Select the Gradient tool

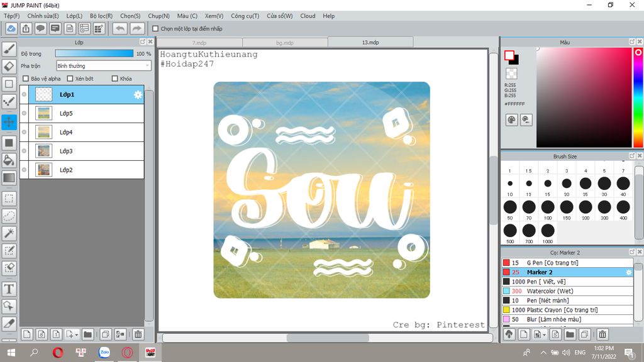(x=9, y=178)
